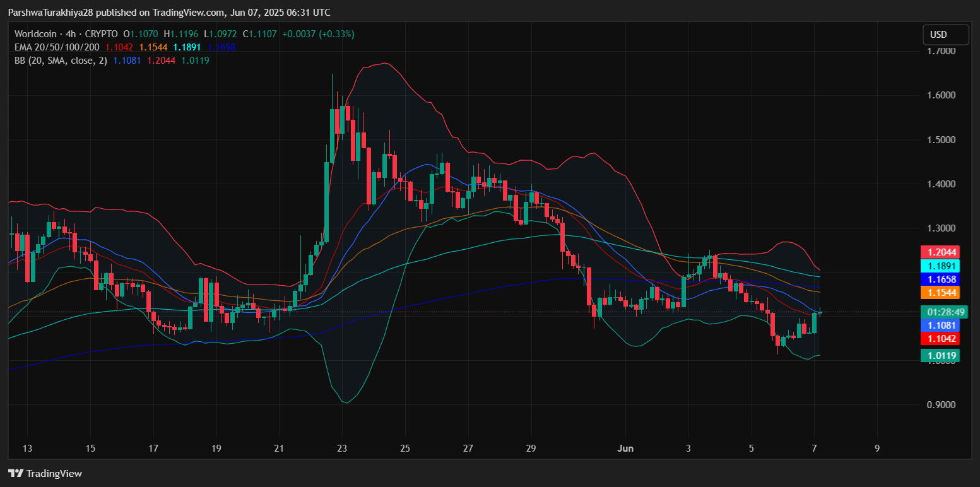Image resolution: width=980 pixels, height=487 pixels.
Task: Click the cyan 1.1891 EMA price label
Action: [x=940, y=266]
